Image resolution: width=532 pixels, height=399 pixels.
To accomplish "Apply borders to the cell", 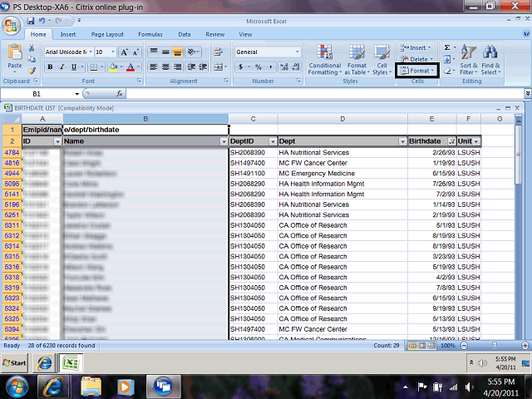I will 93,66.
